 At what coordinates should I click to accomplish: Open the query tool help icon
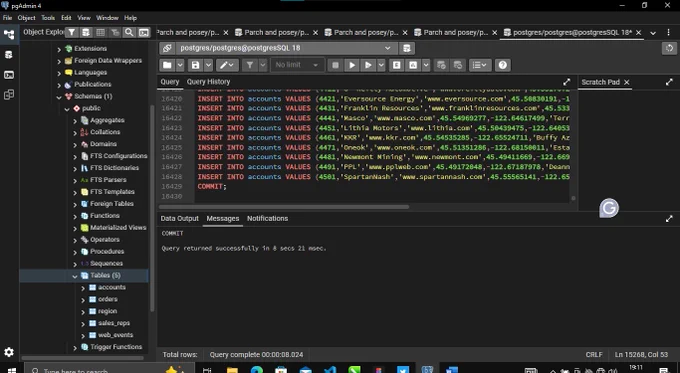503,65
